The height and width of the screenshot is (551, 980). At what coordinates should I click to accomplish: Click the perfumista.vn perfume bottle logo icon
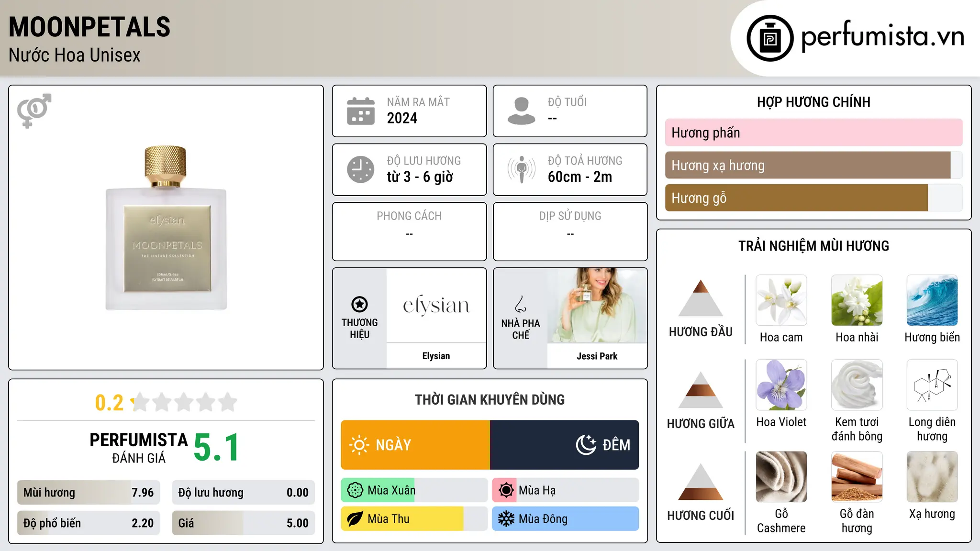(770, 38)
